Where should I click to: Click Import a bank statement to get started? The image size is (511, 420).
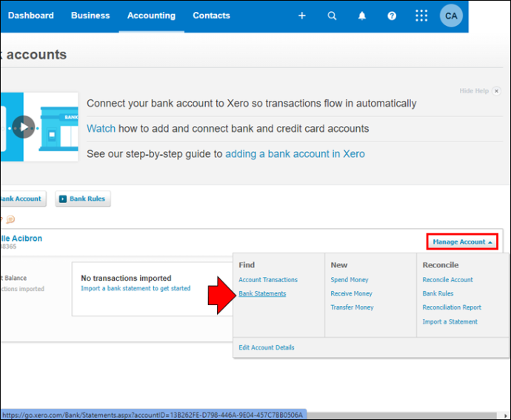point(136,288)
